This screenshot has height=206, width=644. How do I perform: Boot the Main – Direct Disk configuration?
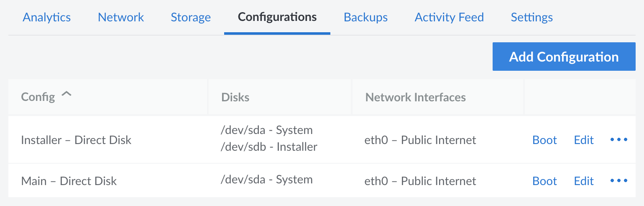tap(544, 181)
